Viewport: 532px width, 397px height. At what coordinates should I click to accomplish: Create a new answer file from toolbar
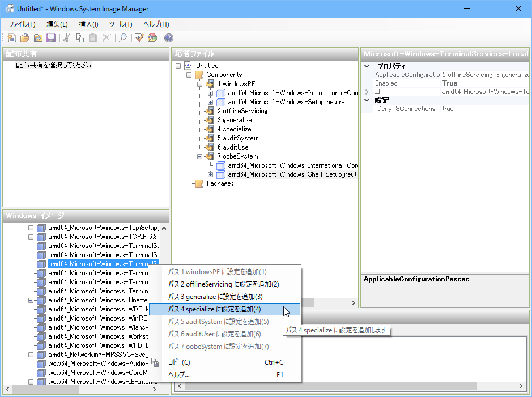(11, 38)
